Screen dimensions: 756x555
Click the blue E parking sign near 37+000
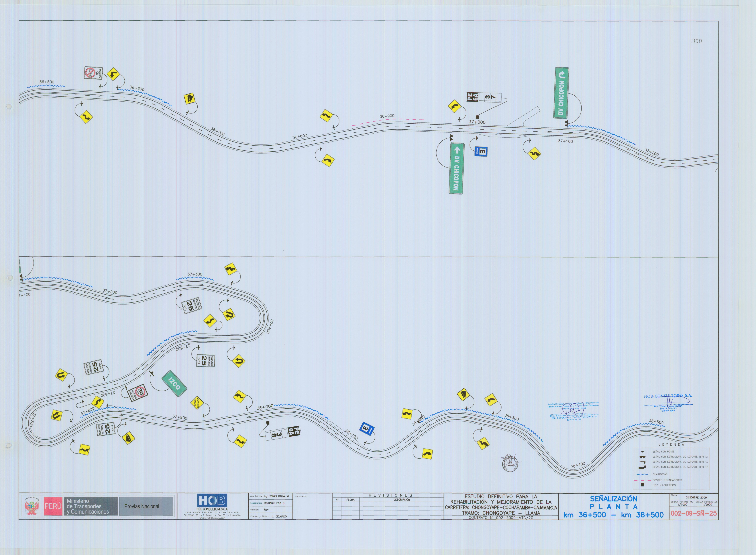[x=481, y=152]
